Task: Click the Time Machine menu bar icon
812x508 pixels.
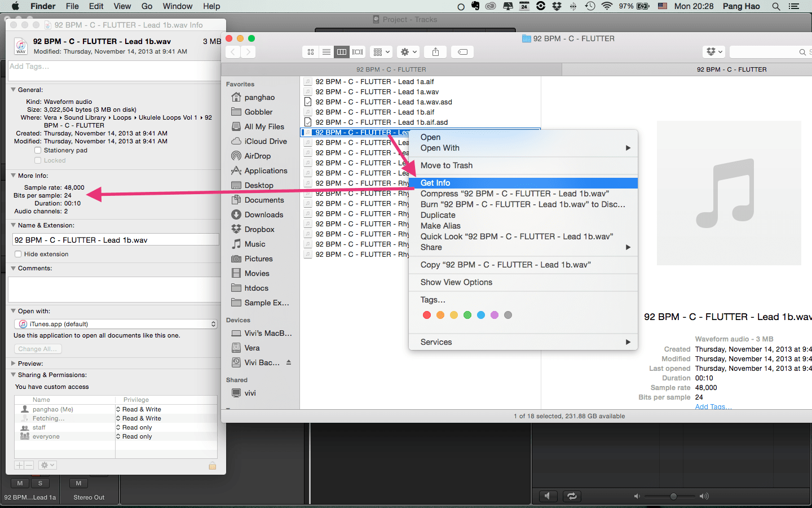Action: tap(590, 6)
